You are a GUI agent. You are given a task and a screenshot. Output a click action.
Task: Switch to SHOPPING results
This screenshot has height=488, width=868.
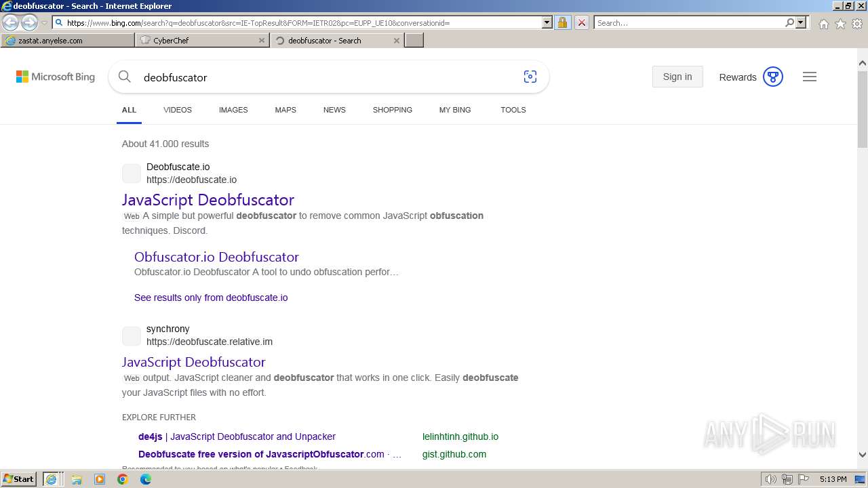393,110
